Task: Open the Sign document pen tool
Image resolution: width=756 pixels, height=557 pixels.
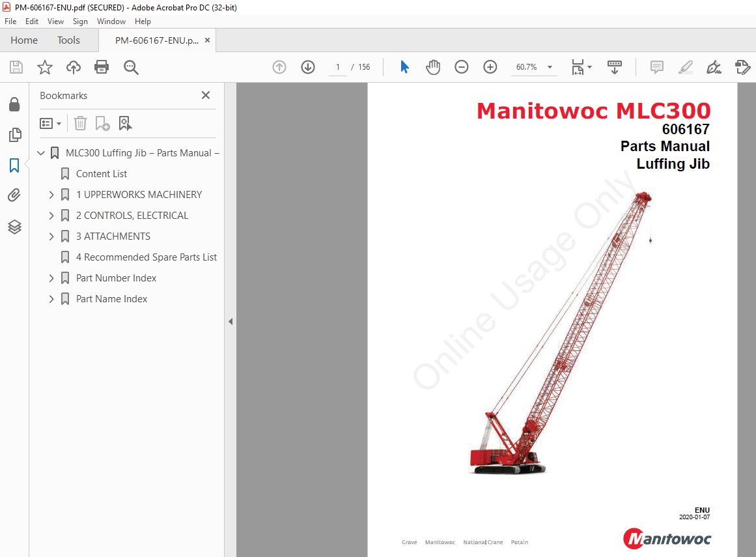Action: pyautogui.click(x=714, y=67)
